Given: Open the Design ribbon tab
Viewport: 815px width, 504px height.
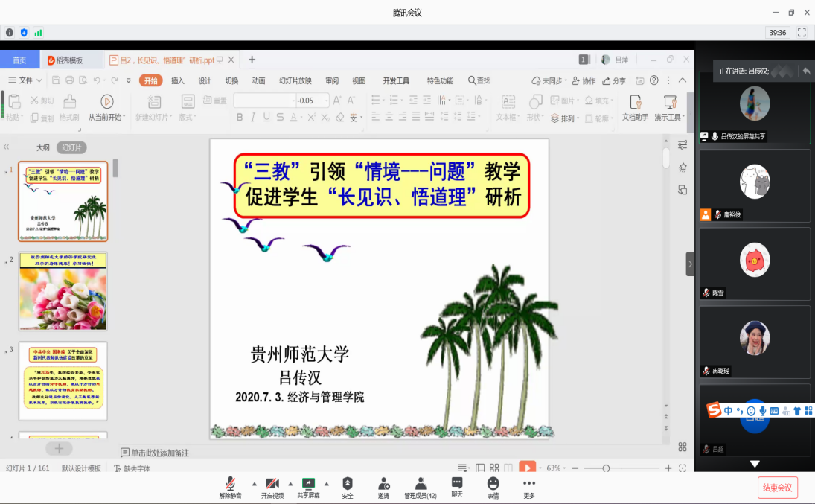Looking at the screenshot, I should 205,80.
